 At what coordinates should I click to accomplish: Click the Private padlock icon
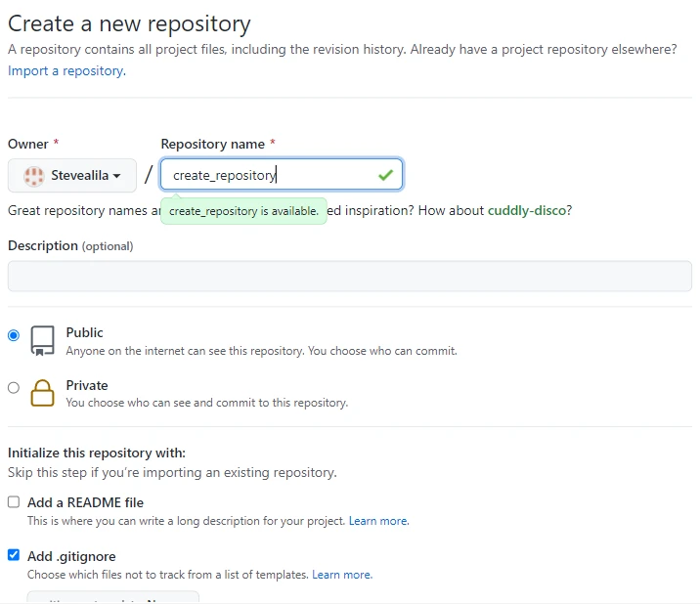pyautogui.click(x=42, y=393)
